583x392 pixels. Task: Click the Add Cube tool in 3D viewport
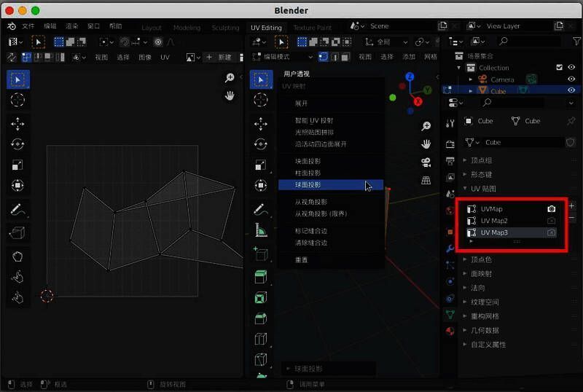coord(260,254)
